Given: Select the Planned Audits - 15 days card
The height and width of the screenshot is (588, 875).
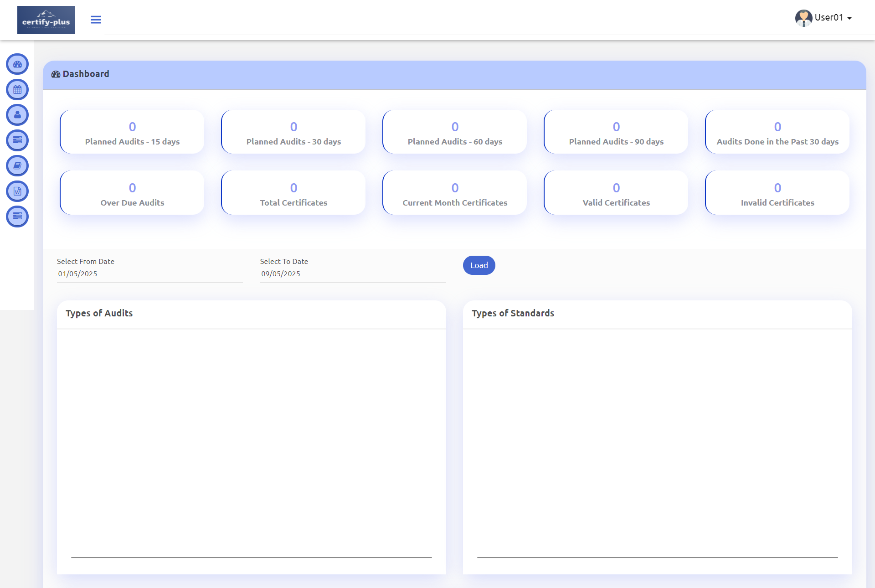Looking at the screenshot, I should [132, 132].
